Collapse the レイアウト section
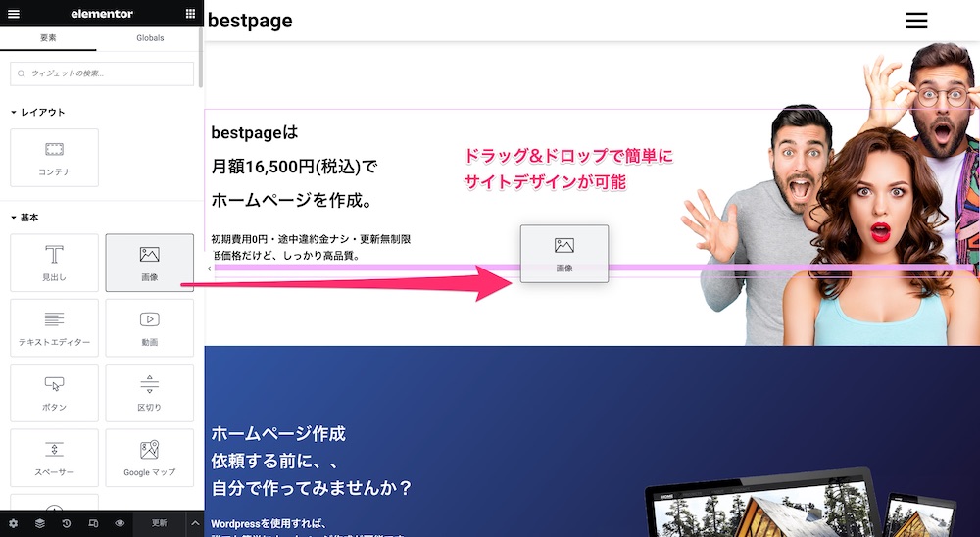The width and height of the screenshot is (980, 537). pyautogui.click(x=37, y=112)
